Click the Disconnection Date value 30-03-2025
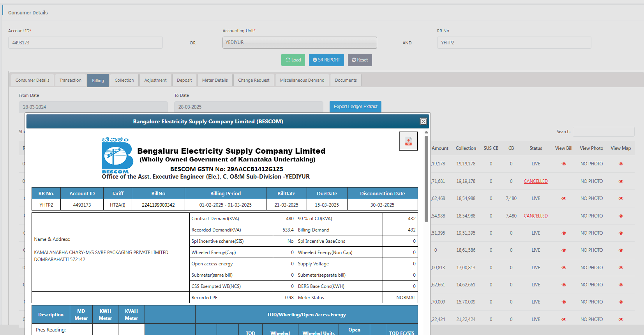Screen dimensions: 644x335 coord(382,205)
